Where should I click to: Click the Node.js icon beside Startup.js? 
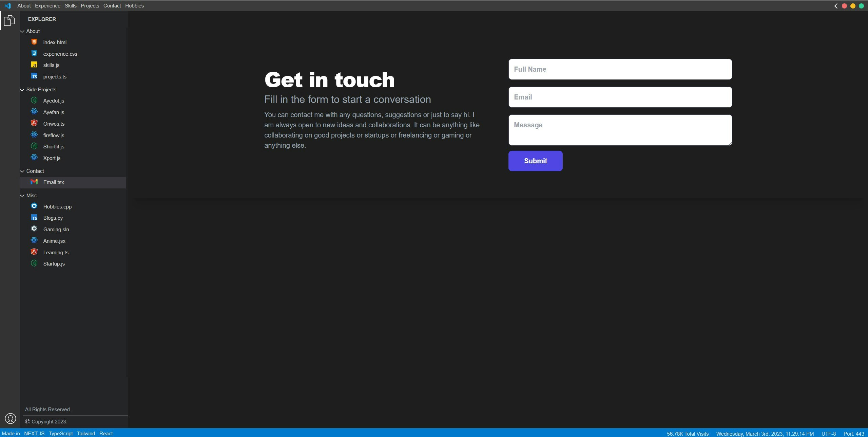click(34, 263)
